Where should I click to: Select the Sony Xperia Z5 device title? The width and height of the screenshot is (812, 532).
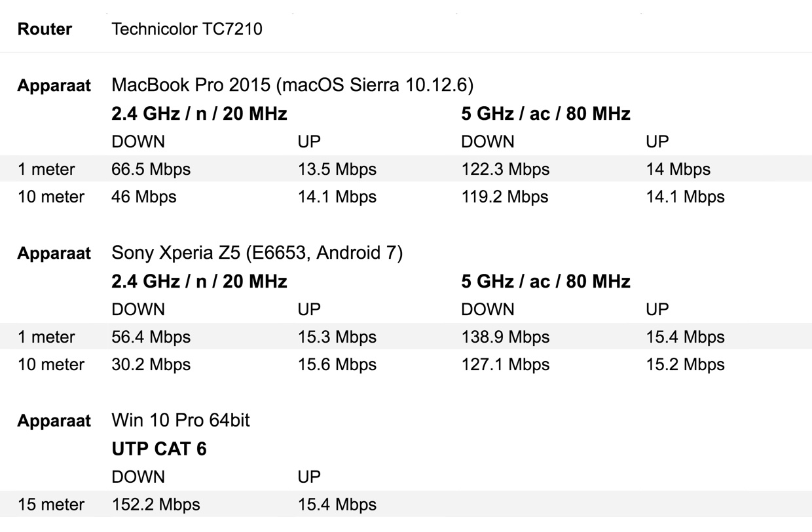pos(257,253)
